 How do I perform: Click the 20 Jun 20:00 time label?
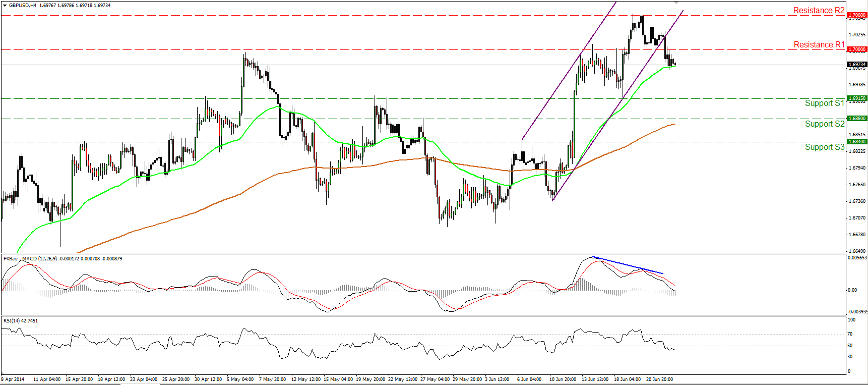click(x=660, y=379)
